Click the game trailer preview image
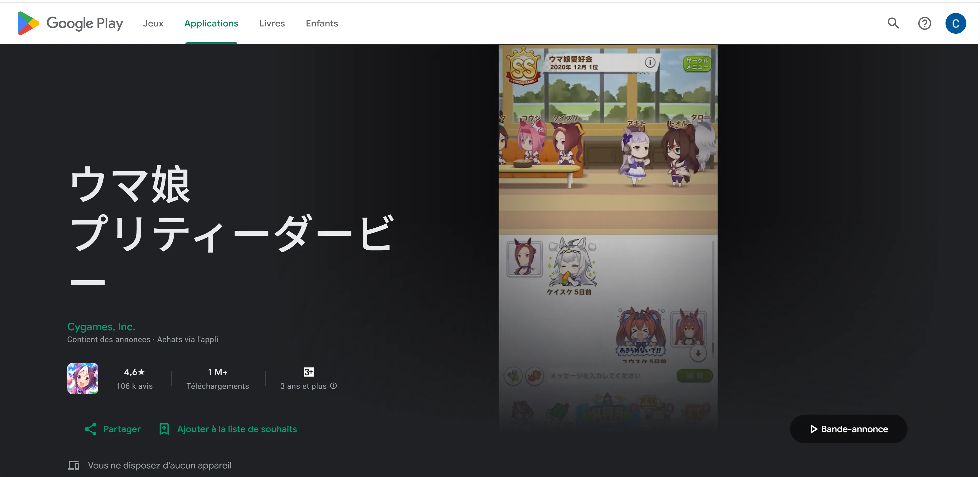Image resolution: width=980 pixels, height=477 pixels. [x=608, y=238]
